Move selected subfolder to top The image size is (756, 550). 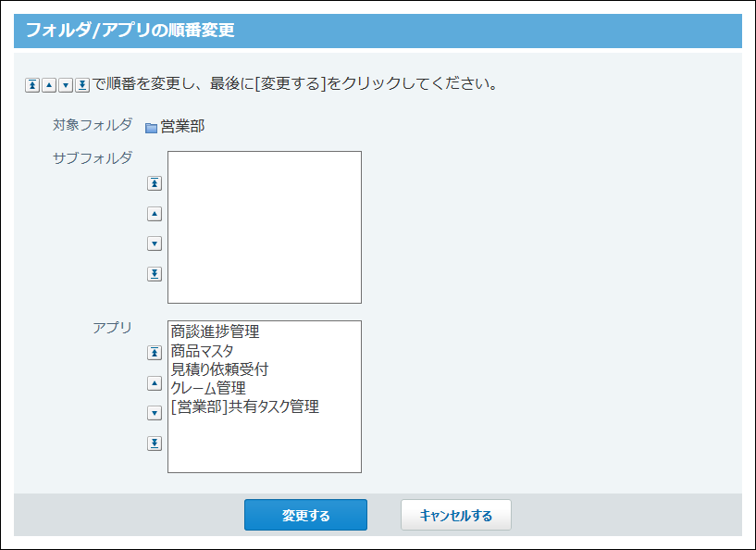point(155,183)
